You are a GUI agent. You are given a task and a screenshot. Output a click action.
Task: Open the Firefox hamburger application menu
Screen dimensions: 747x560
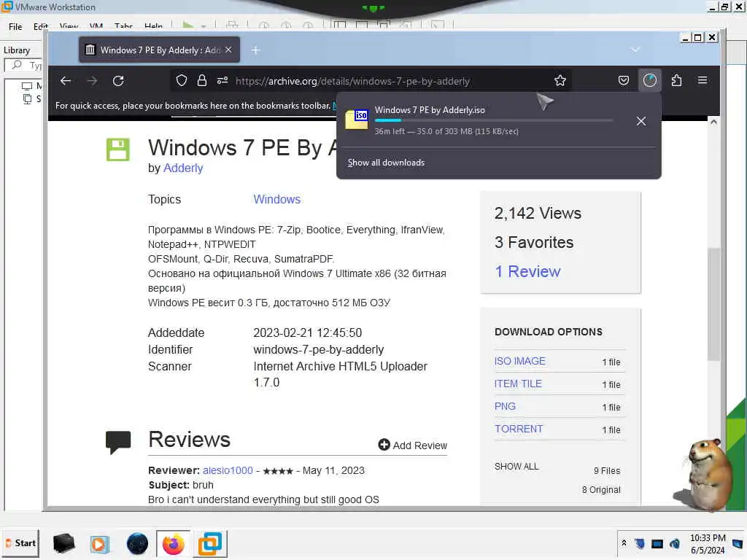703,80
